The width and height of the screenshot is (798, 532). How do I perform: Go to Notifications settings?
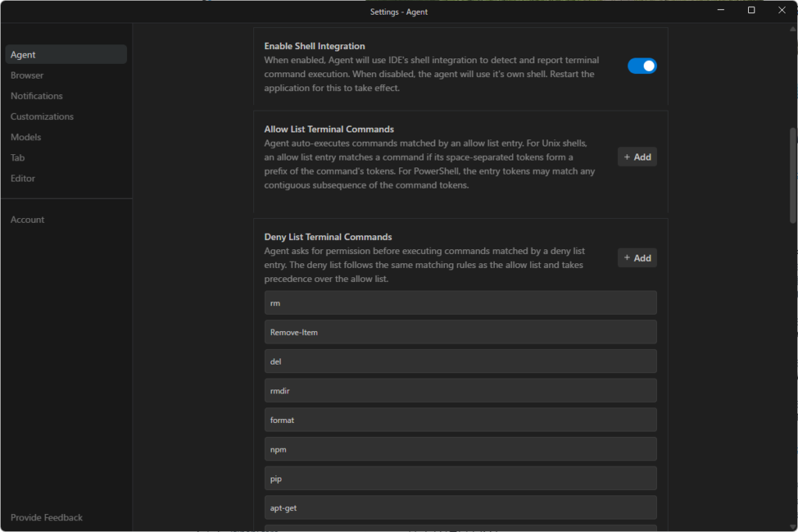pyautogui.click(x=37, y=96)
